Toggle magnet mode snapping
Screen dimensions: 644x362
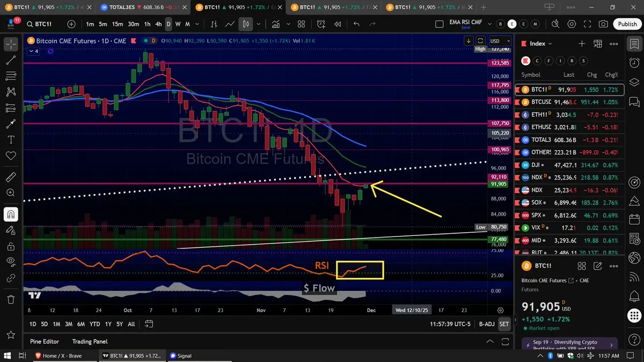pyautogui.click(x=11, y=214)
